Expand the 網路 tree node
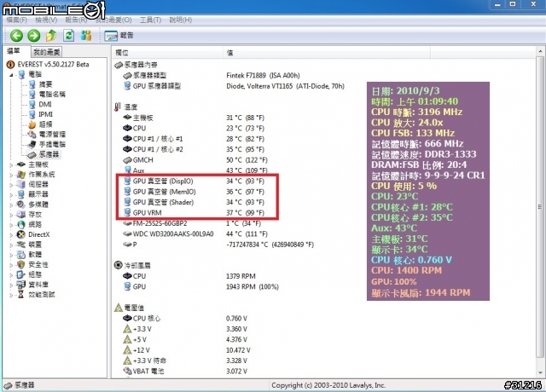This screenshot has height=392, width=546. [x=11, y=225]
